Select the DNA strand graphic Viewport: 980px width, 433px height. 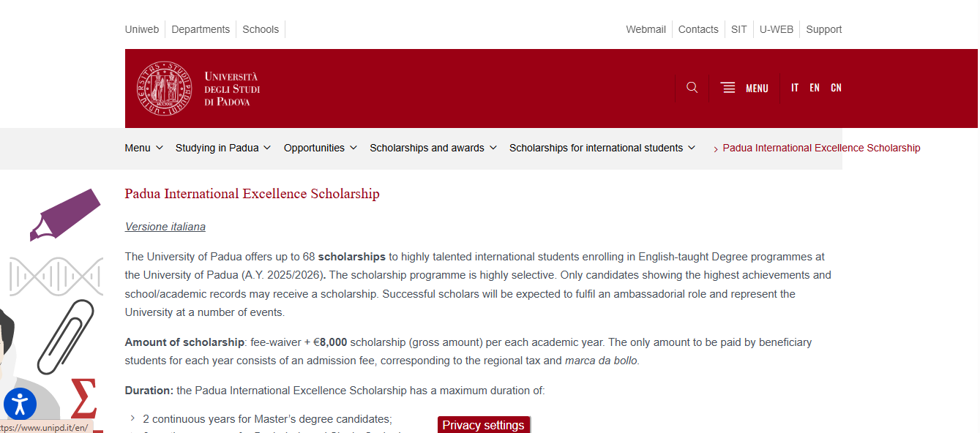[x=56, y=276]
